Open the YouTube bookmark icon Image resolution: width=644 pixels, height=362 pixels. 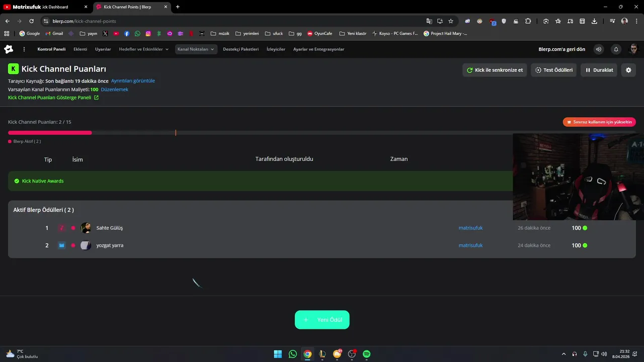coord(116,34)
